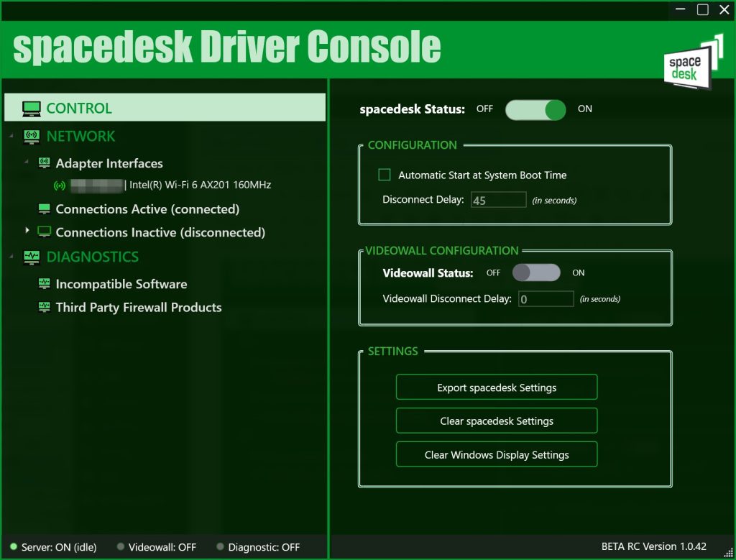Click the Videowall status indicator dot
This screenshot has height=560, width=736.
coord(121,546)
